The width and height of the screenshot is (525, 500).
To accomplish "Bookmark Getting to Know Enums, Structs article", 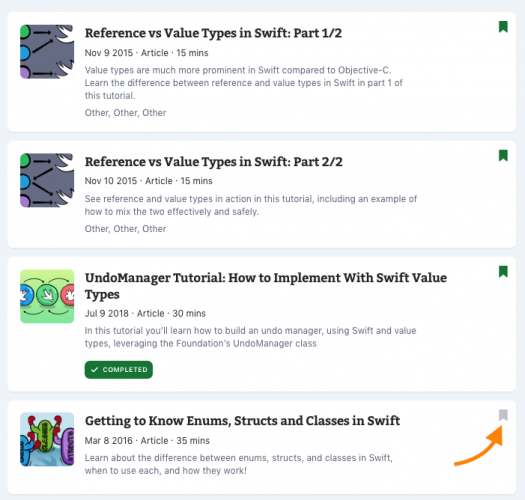I will pyautogui.click(x=503, y=415).
